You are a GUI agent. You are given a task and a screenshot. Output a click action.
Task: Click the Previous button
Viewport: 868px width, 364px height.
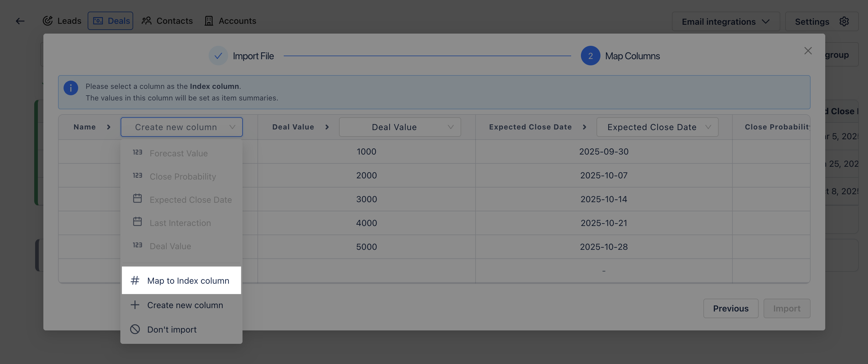coord(731,308)
